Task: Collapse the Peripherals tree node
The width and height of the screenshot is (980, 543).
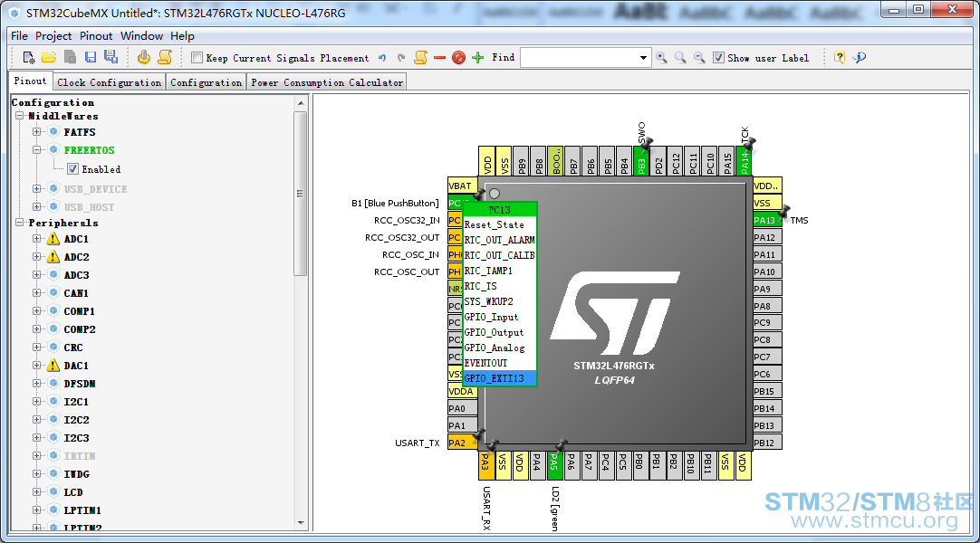Action: pyautogui.click(x=20, y=223)
